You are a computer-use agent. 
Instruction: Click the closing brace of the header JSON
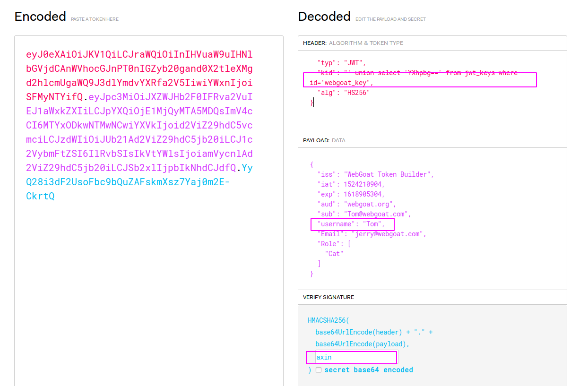pyautogui.click(x=311, y=103)
